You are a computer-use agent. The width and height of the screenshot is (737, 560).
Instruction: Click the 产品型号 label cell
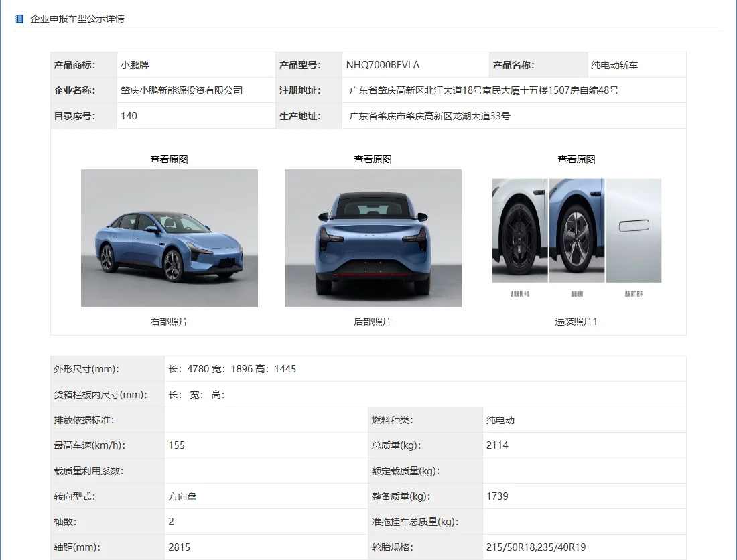coord(309,65)
